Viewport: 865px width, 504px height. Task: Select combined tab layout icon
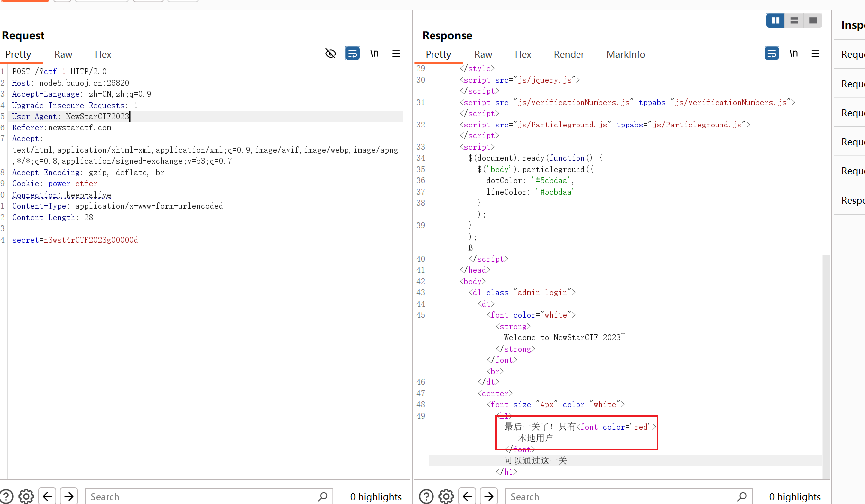pos(813,20)
